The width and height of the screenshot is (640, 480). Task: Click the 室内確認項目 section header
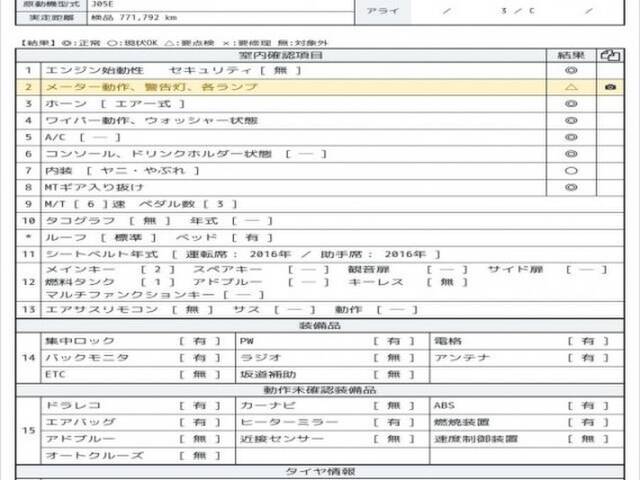[x=281, y=56]
